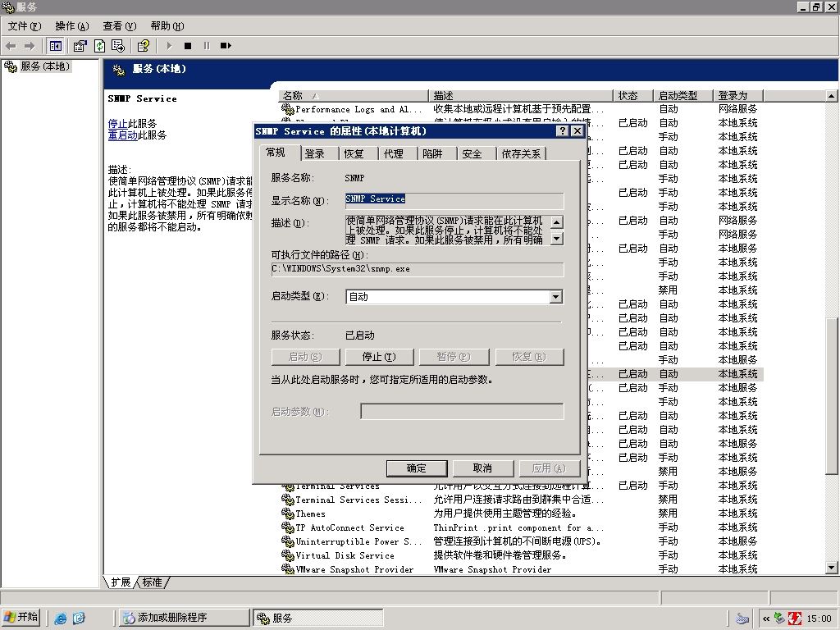Click the taskbar clock showing 15:00
This screenshot has width=840, height=630.
819,619
